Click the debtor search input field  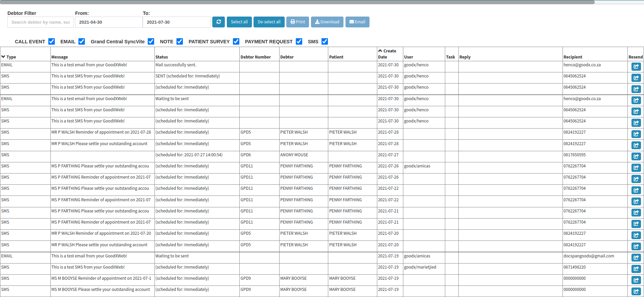point(41,22)
